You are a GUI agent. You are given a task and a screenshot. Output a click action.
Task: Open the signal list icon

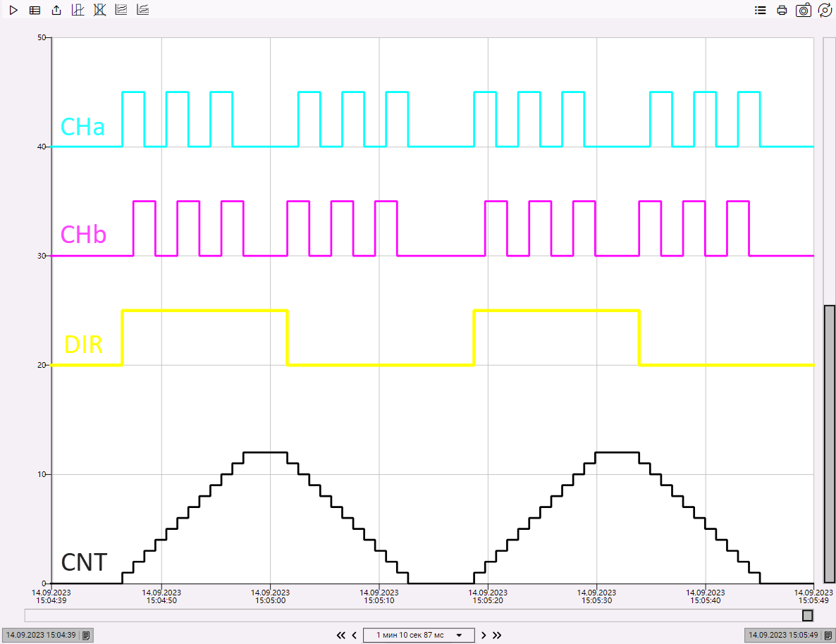click(760, 10)
